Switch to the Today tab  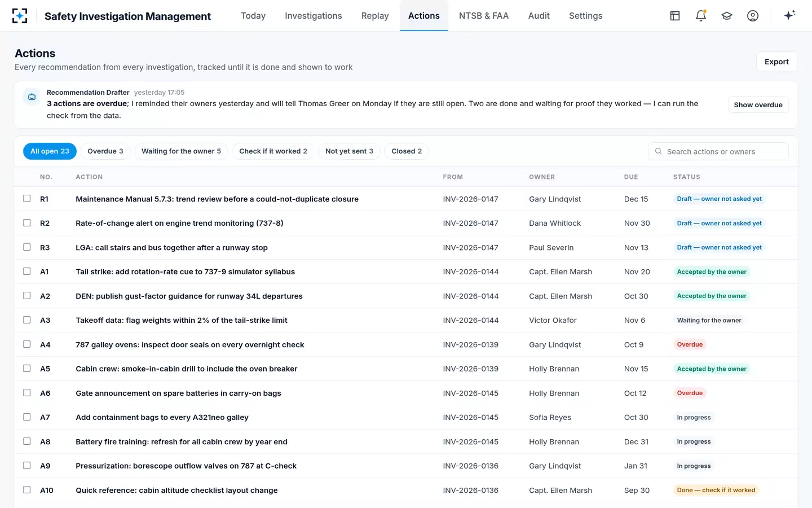[x=253, y=16]
